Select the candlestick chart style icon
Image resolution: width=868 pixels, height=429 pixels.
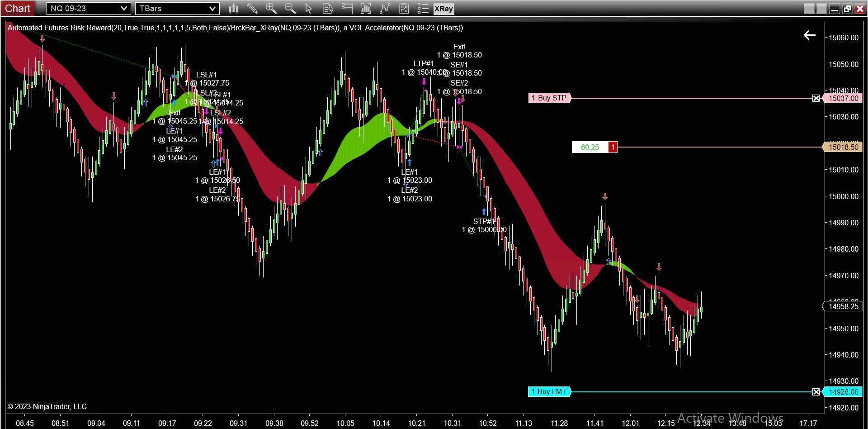pyautogui.click(x=233, y=9)
